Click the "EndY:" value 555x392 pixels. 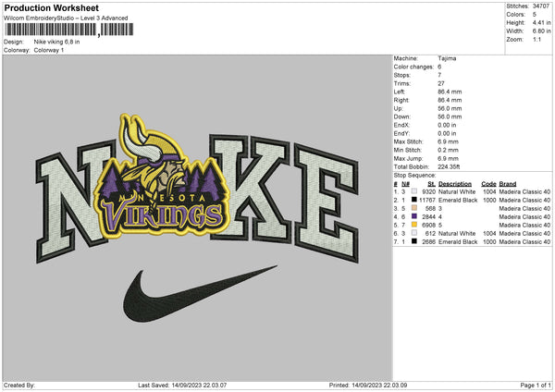(x=447, y=133)
